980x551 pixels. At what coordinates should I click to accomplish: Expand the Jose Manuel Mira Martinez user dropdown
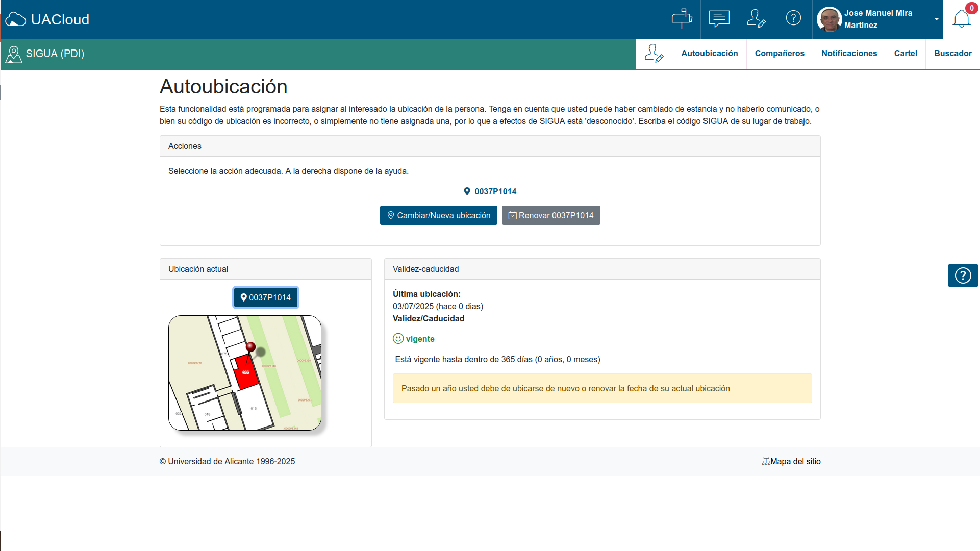(936, 19)
